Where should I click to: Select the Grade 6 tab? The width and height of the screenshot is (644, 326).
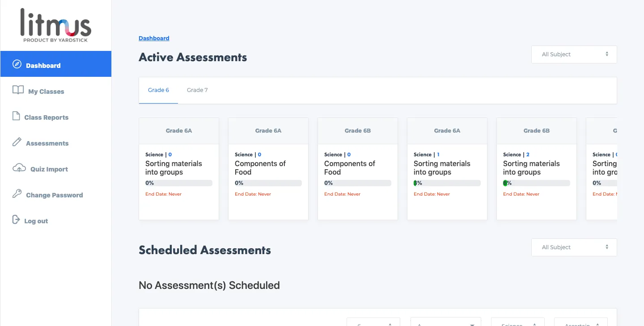tap(158, 90)
